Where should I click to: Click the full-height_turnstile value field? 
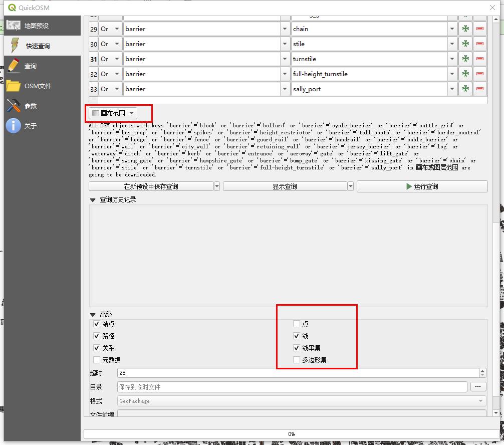(x=369, y=74)
